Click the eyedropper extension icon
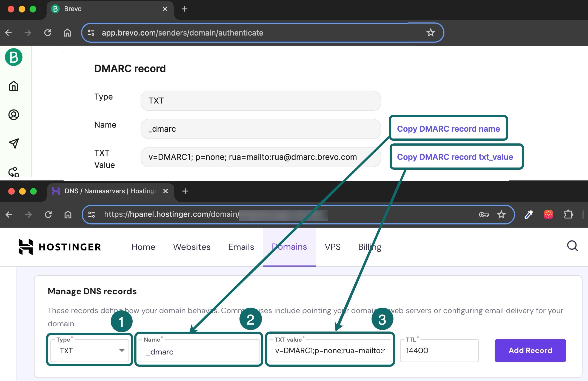 pos(529,215)
